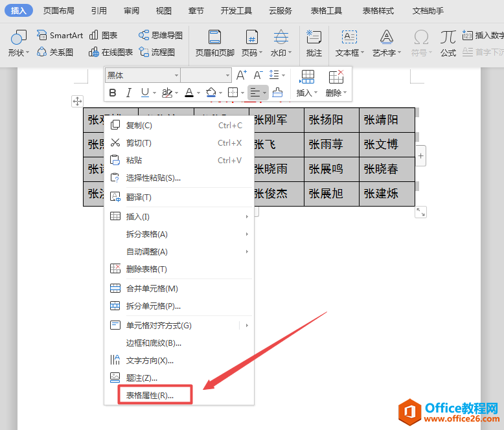This screenshot has height=430, width=504.
Task: Expand the 形状 shapes dropdown
Action: point(19,52)
